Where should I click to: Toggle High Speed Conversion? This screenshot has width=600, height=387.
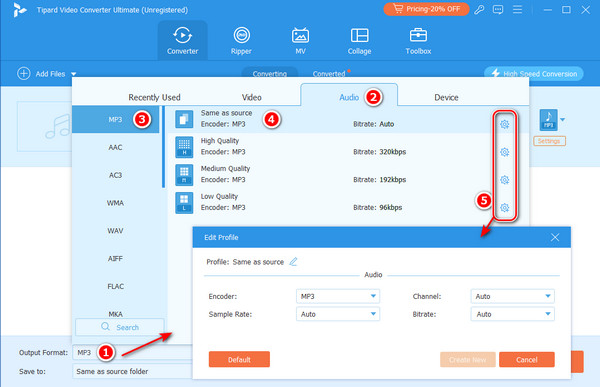coord(534,73)
